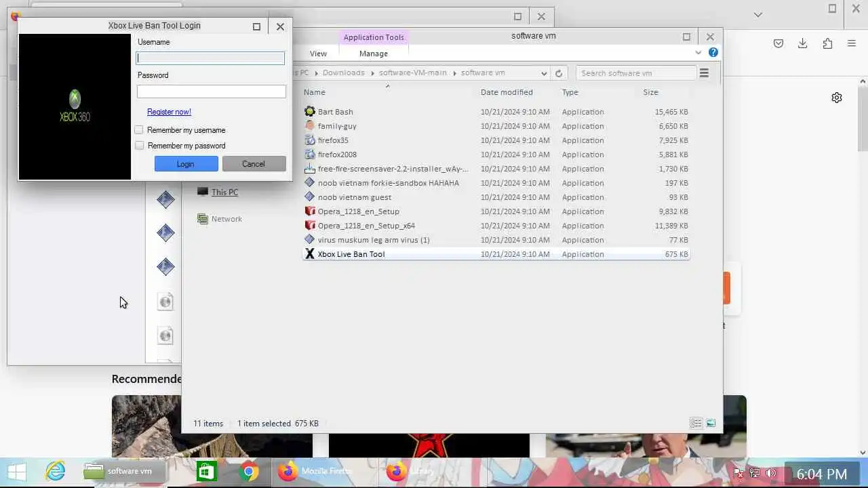Select Opera_1218_en_Setup_x64 file icon
The image size is (868, 488).
pos(310,226)
